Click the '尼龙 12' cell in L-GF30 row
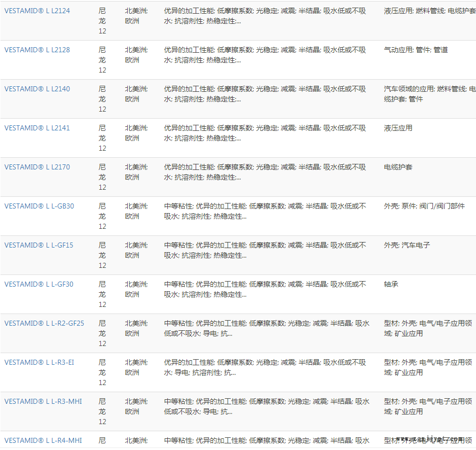Image resolution: width=476 pixels, height=450 pixels. 102,294
